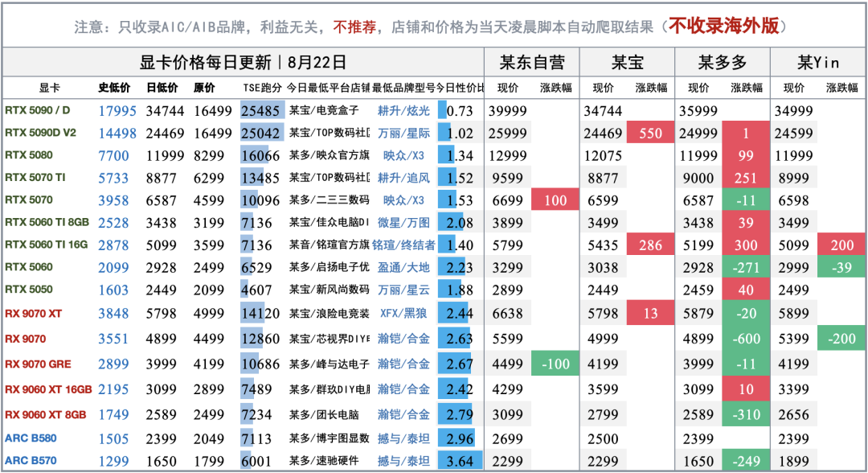Image resolution: width=868 pixels, height=473 pixels.
Task: Select the RTX 5090 / D row label
Action: tap(38, 110)
